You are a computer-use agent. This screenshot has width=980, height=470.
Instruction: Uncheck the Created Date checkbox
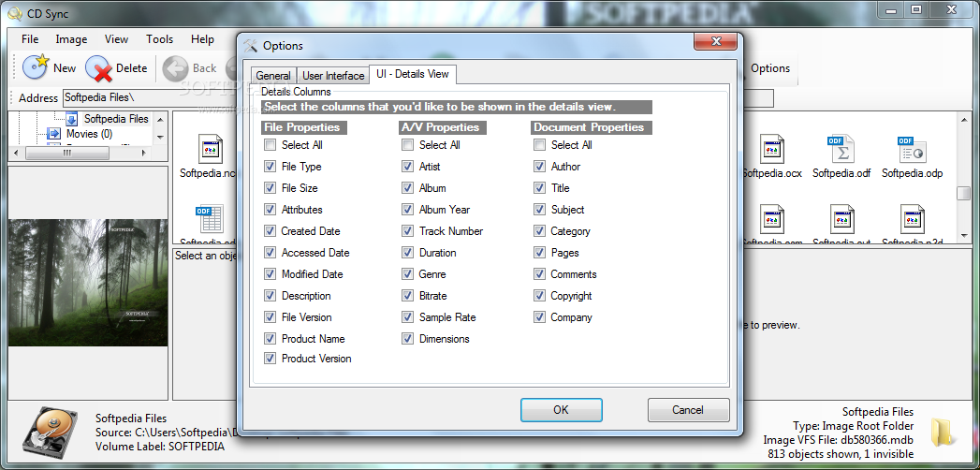[270, 231]
